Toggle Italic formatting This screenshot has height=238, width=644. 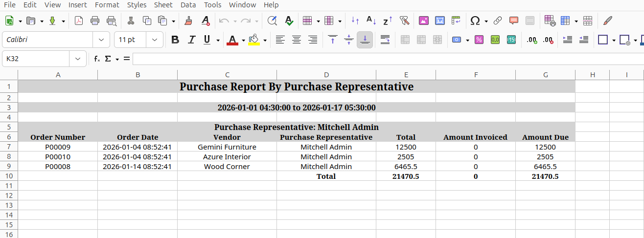click(191, 40)
